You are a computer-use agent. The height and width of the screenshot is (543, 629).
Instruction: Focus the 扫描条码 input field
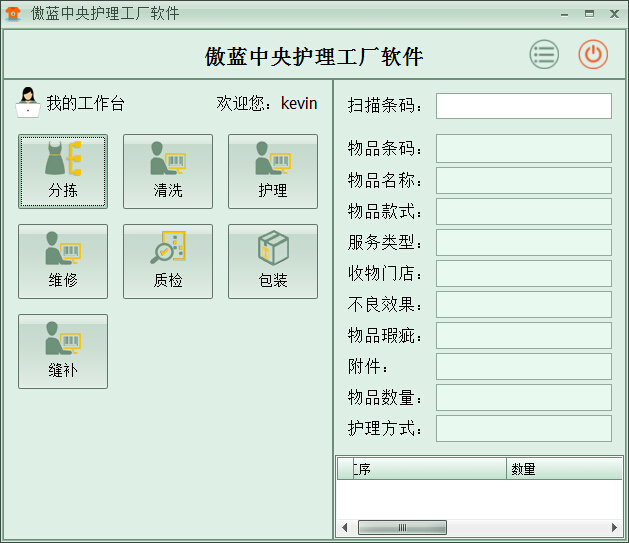[523, 106]
